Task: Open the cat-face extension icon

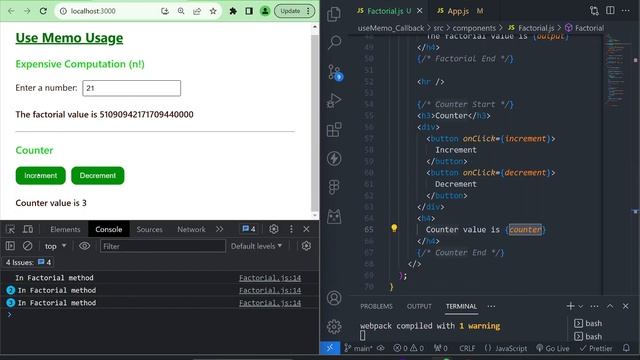Action: (x=334, y=216)
